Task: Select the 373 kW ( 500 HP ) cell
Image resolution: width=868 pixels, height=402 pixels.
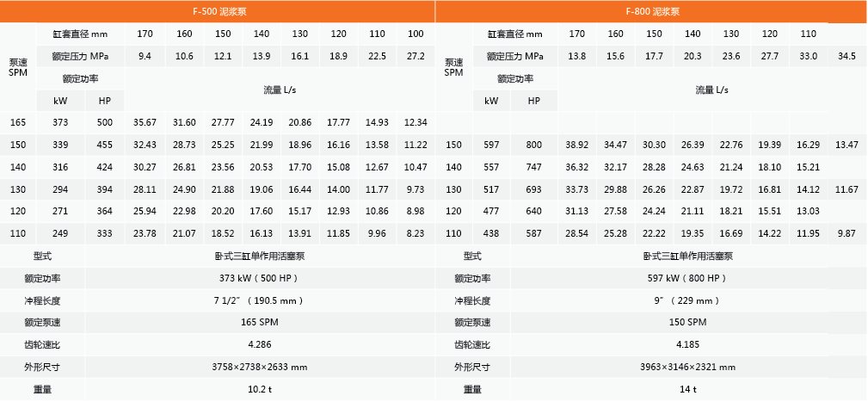Action: click(259, 278)
